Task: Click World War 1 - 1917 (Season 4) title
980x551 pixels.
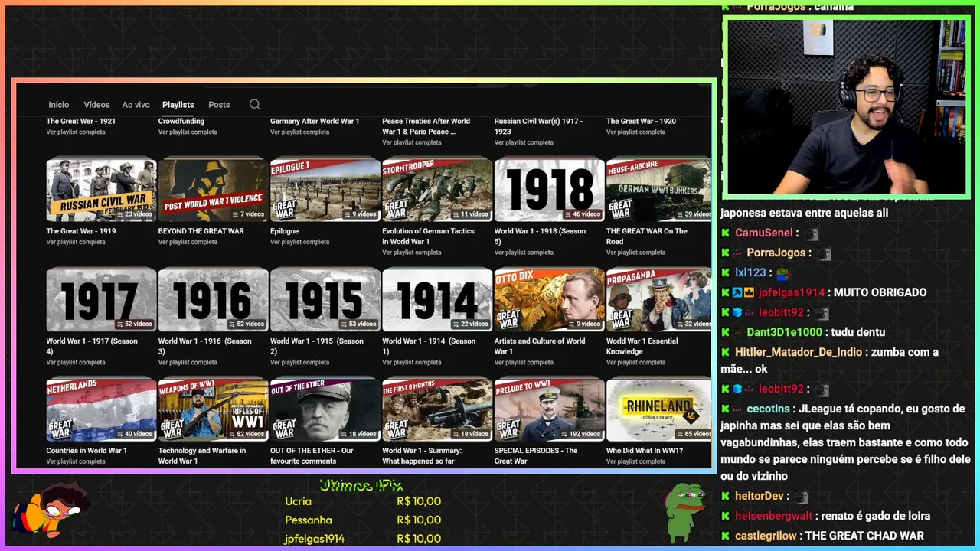Action: [92, 347]
